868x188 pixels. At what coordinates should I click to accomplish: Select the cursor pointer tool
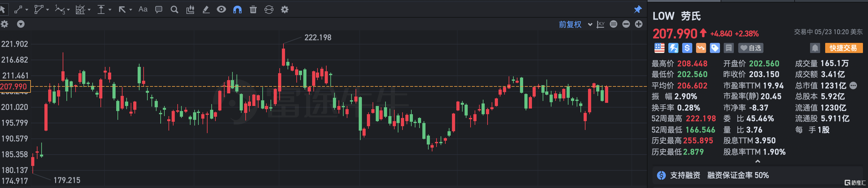(3, 9)
